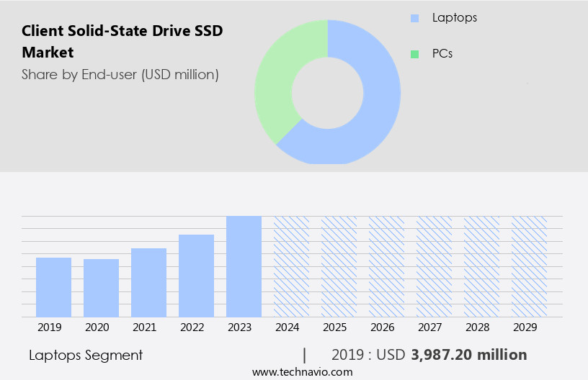This screenshot has height=380, width=588.
Task: Select the Laptops legend label
Action: pos(454,17)
